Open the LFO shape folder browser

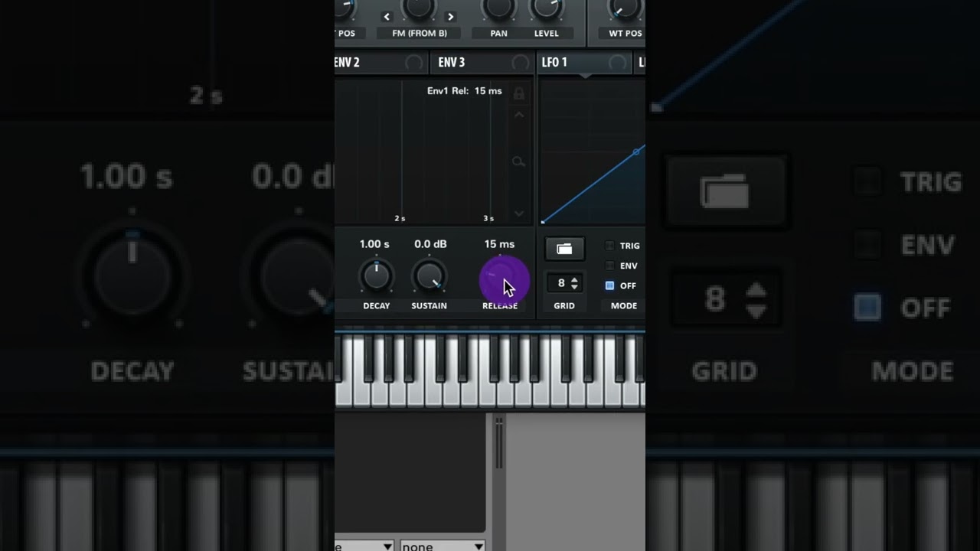click(x=564, y=249)
